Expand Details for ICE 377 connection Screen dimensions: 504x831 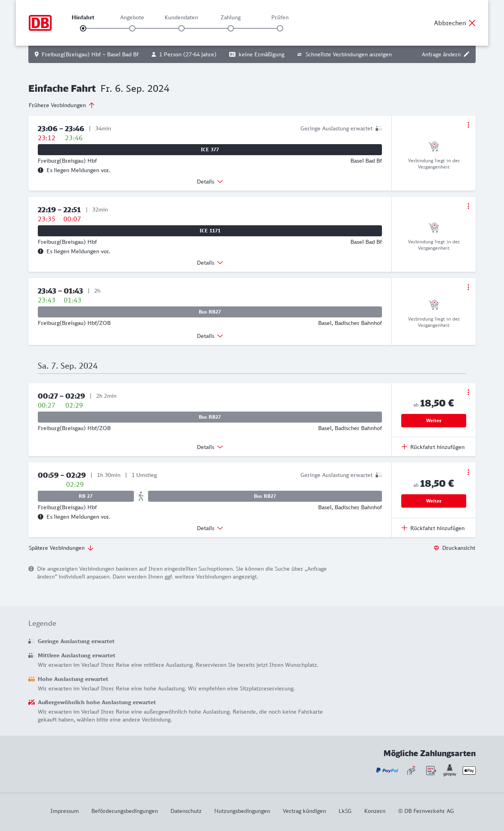pos(210,182)
